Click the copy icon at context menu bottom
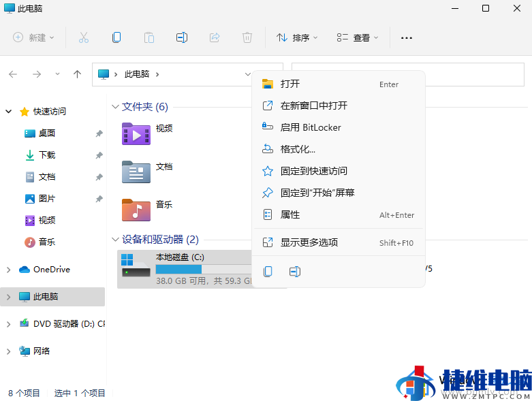 pyautogui.click(x=268, y=272)
